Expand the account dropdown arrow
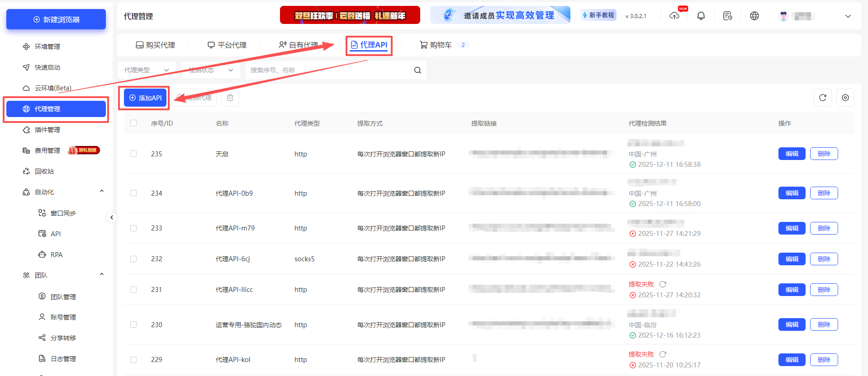 (848, 16)
